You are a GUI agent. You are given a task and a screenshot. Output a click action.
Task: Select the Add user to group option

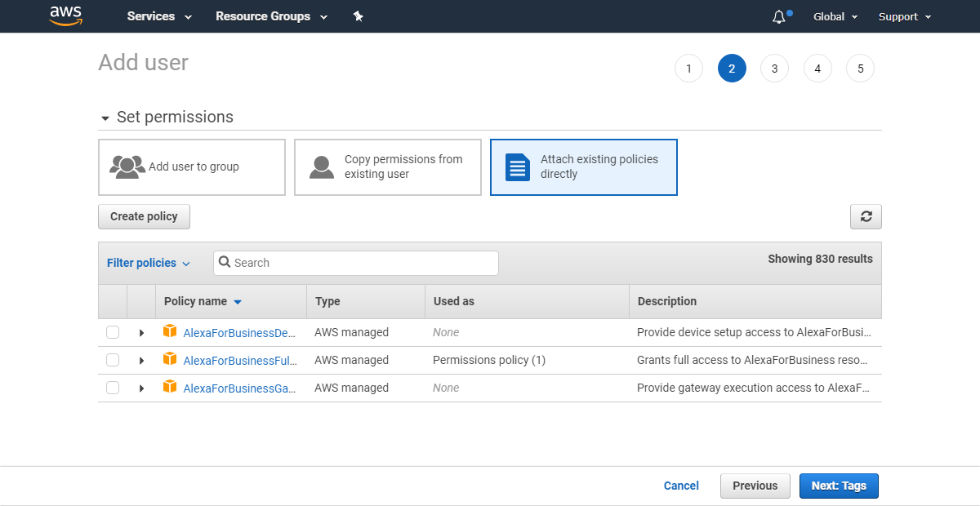point(192,167)
